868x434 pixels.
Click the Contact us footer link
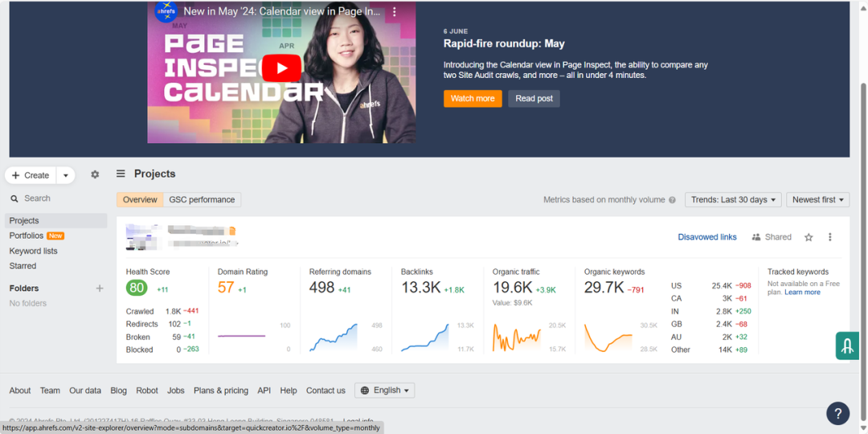[x=325, y=391]
